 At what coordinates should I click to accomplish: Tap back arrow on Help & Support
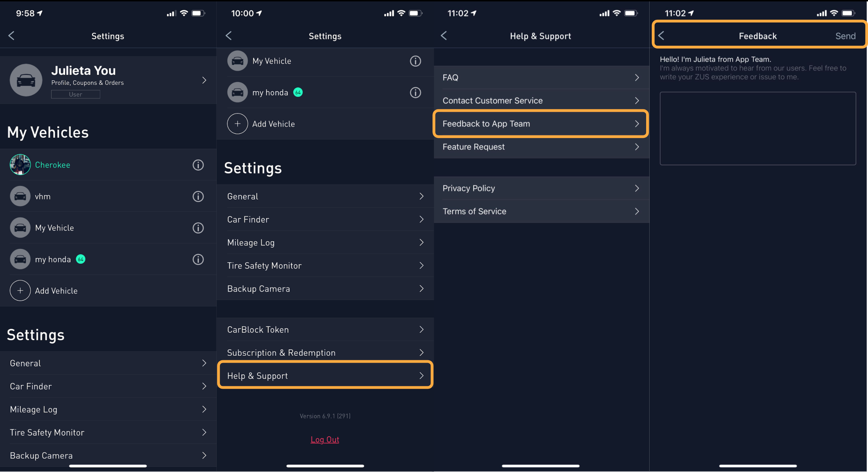(x=444, y=36)
